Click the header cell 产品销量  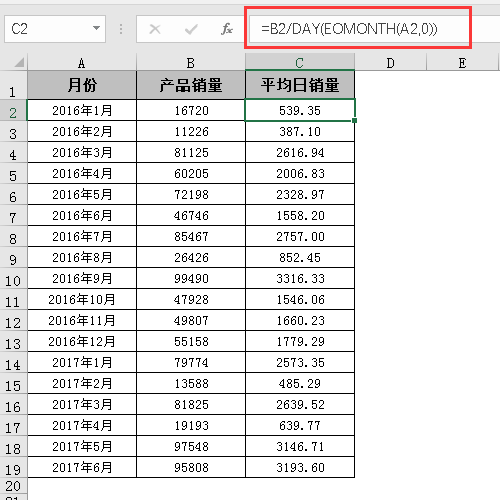191,85
